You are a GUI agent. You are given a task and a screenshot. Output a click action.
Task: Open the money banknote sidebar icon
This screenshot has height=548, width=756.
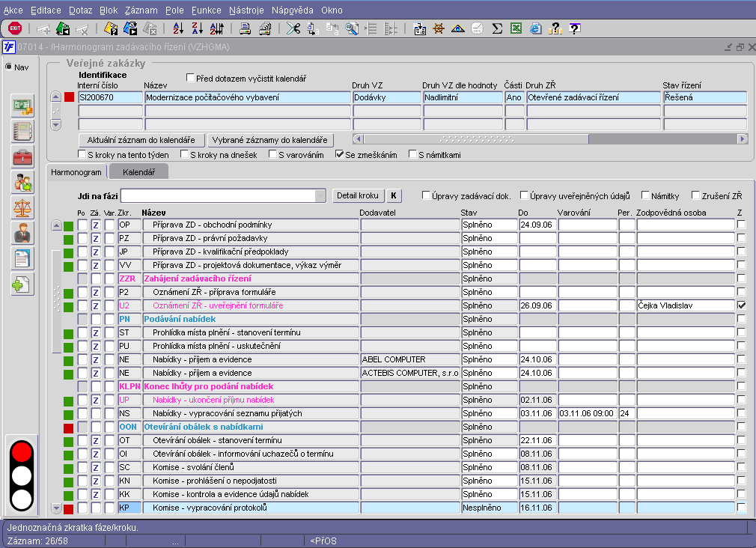(x=23, y=106)
